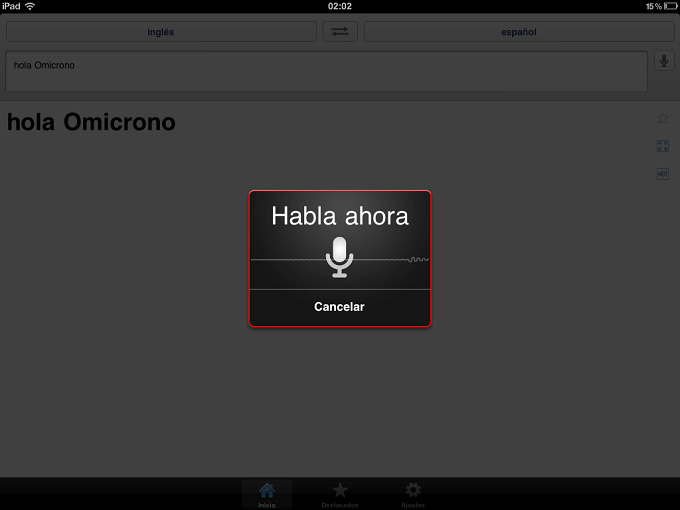Tap the microphone button beside input
Viewport: 680px width, 510px height.
[664, 61]
